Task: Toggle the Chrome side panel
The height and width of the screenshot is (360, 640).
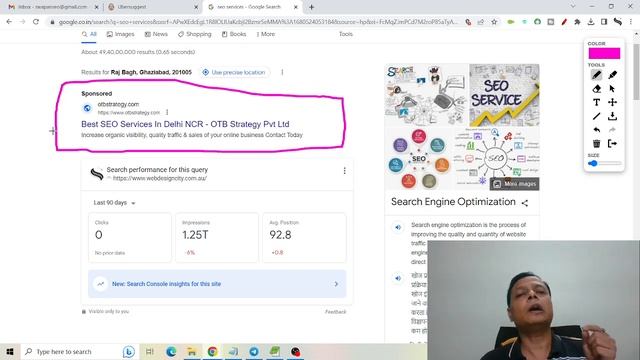Action: 604,22
